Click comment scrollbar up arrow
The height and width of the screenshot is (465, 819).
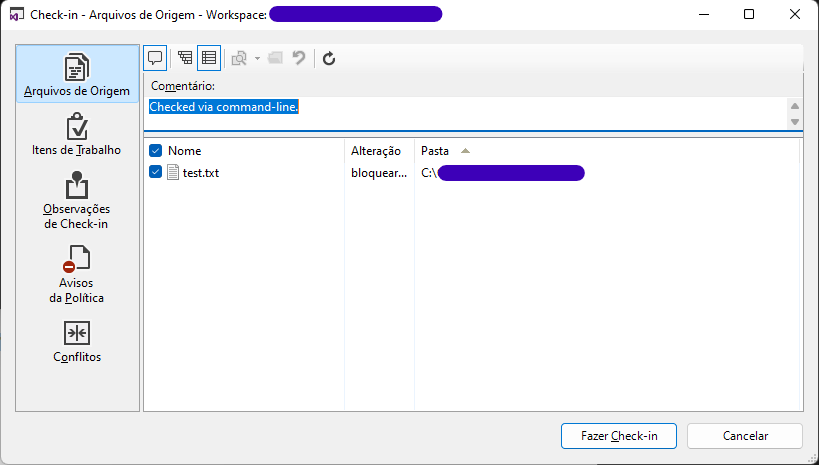click(795, 106)
